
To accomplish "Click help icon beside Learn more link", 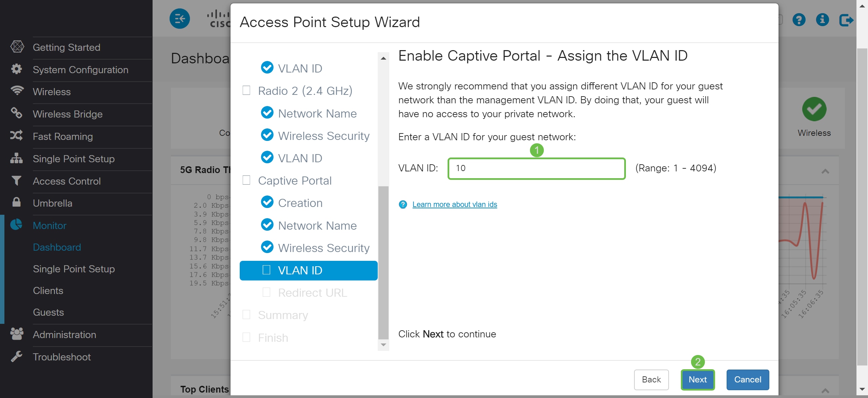I will pos(403,204).
